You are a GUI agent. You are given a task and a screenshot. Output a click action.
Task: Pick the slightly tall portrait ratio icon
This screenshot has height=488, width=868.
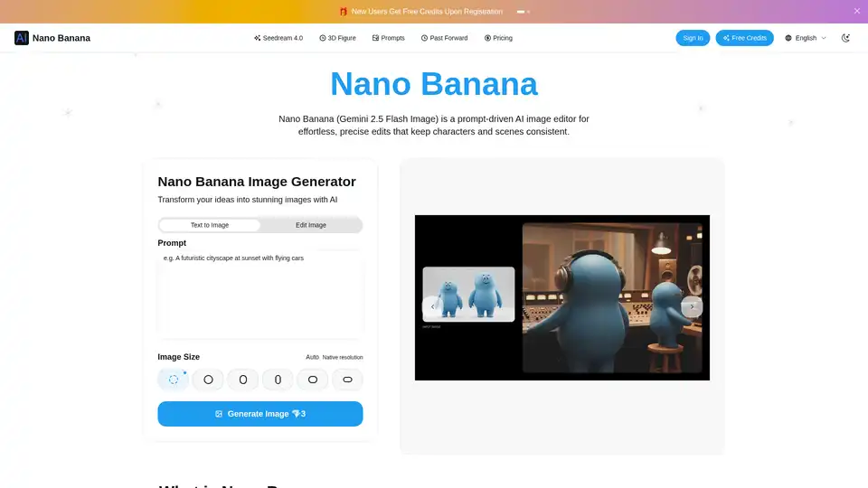coord(243,380)
